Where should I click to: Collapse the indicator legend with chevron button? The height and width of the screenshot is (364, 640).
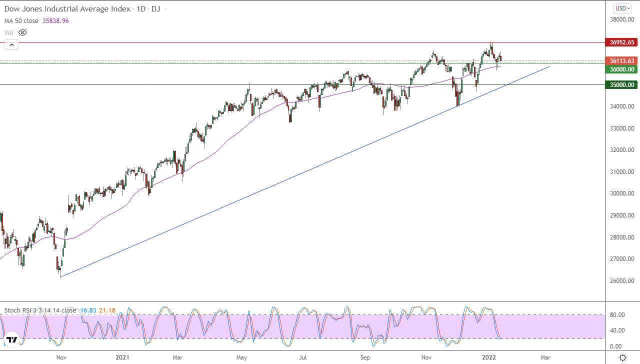[11, 45]
